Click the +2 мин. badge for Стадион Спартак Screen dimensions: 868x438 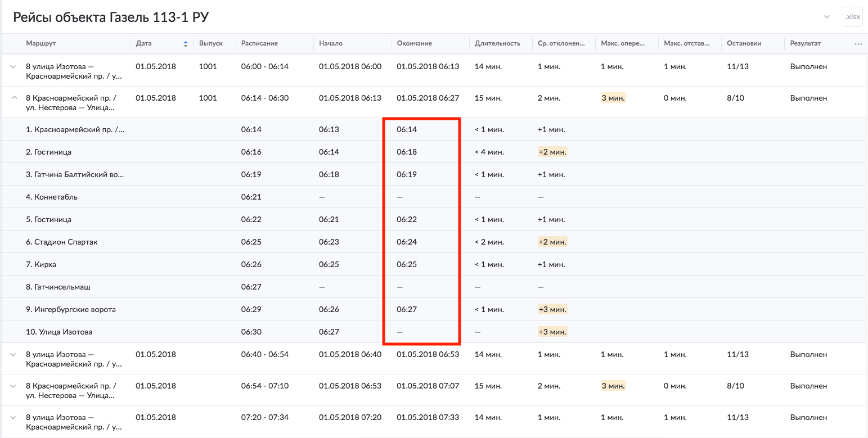[x=552, y=242]
